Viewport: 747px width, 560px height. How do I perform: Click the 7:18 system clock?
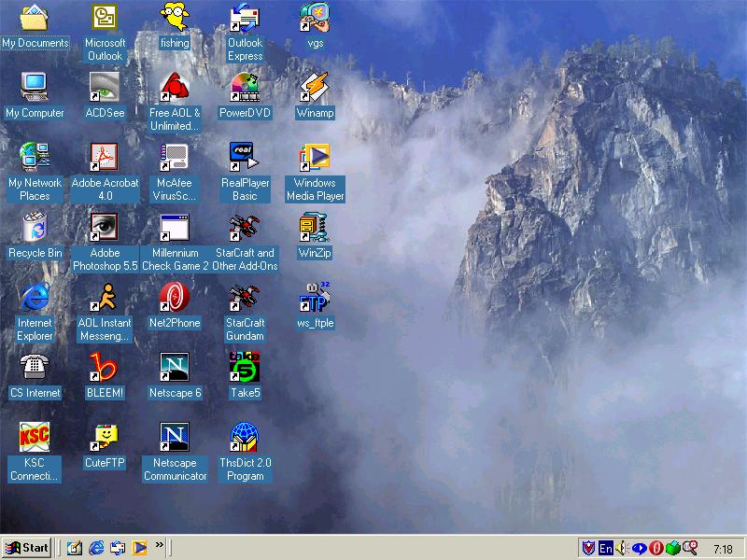(x=723, y=549)
